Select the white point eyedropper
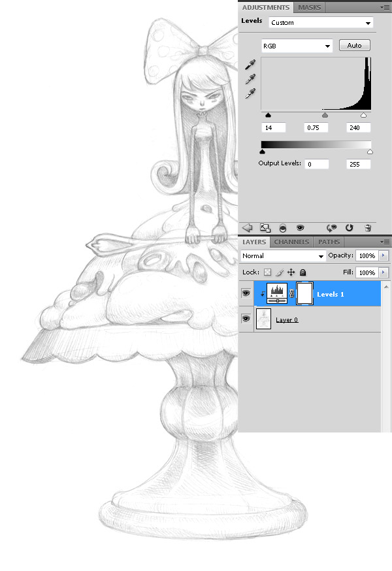The width and height of the screenshot is (392, 571). click(x=250, y=93)
